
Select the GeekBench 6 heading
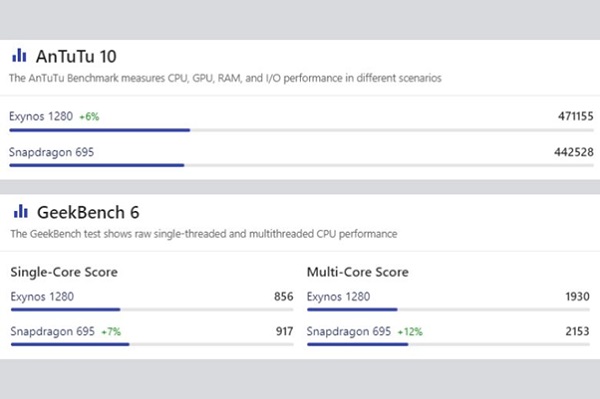[88, 212]
